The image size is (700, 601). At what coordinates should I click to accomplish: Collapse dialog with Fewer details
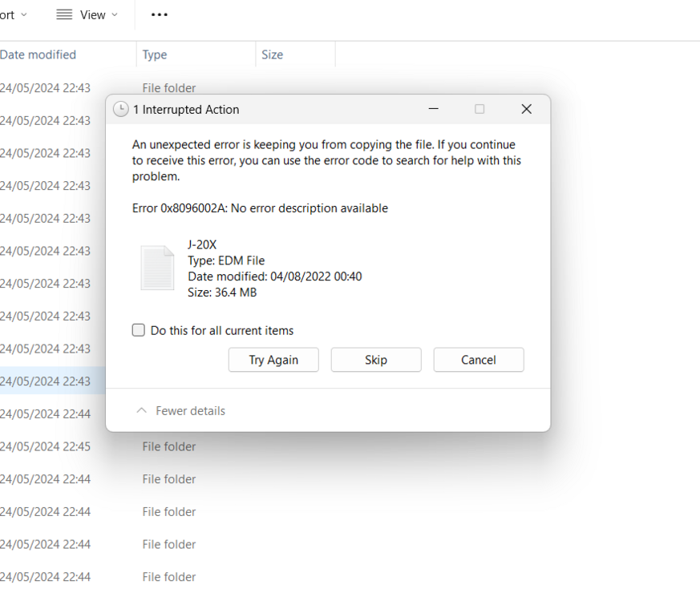[190, 411]
